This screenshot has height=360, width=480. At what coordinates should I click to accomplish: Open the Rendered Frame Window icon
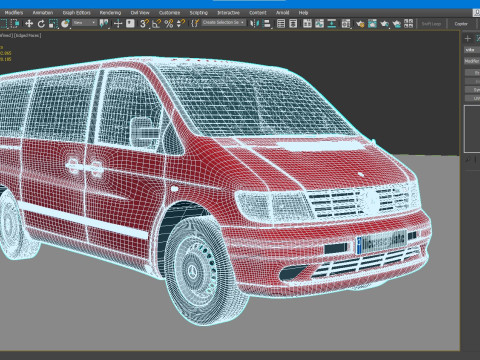tap(372, 24)
